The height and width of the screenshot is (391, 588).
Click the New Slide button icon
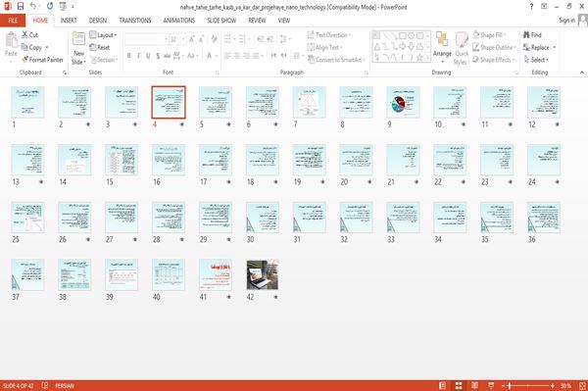click(x=78, y=39)
